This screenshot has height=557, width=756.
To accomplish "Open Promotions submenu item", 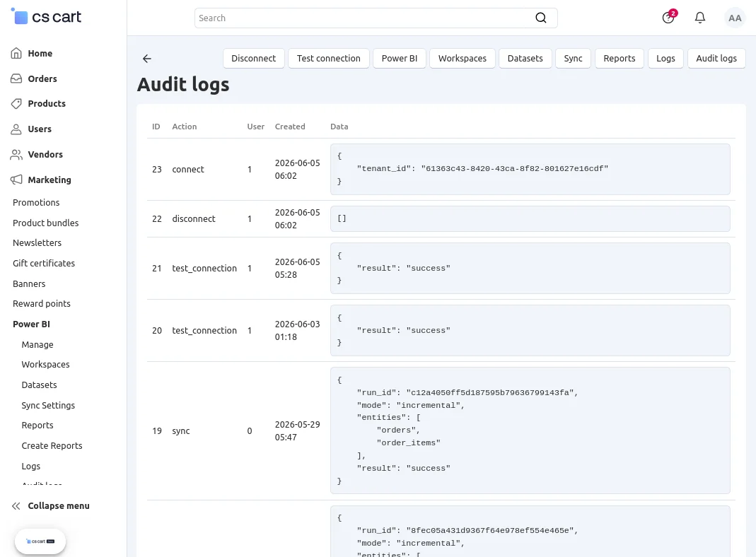I will click(36, 202).
